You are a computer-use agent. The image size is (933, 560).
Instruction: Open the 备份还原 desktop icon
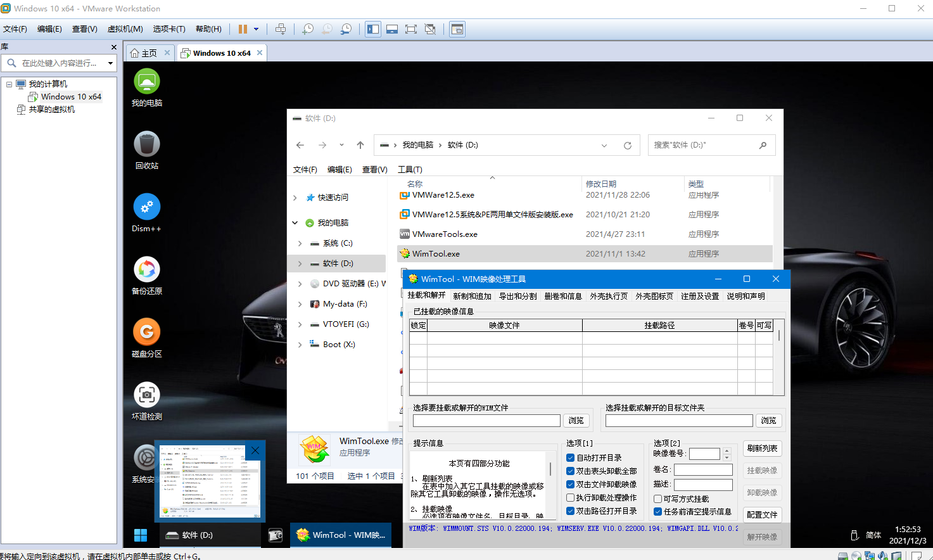(x=147, y=276)
